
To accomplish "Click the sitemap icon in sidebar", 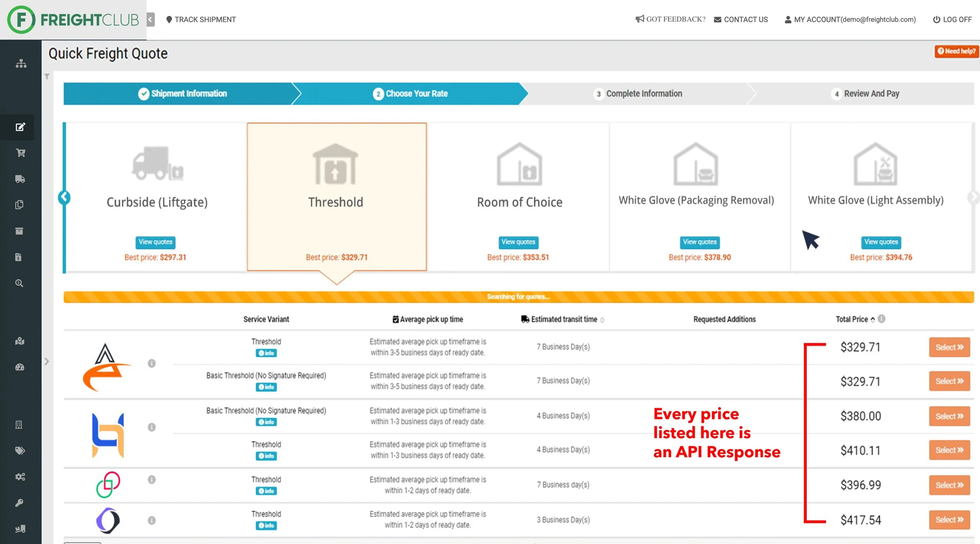I will point(21,63).
